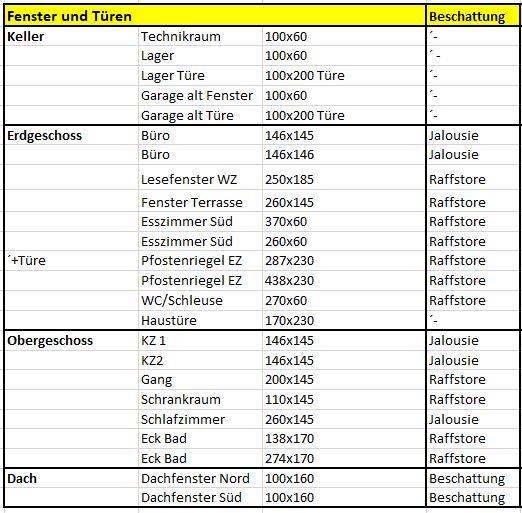Screen dimensions: 522x513
Task: Click the Fenster Terrasse cell
Action: [200, 201]
